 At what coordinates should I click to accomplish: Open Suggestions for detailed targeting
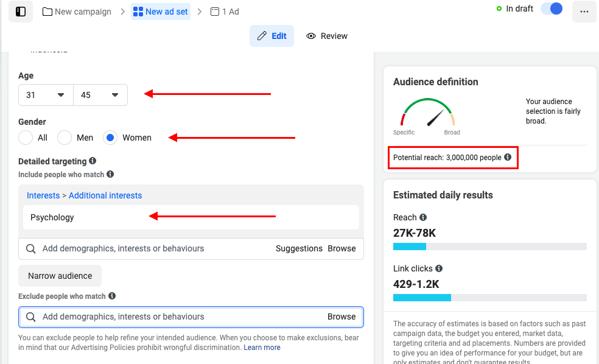(299, 248)
